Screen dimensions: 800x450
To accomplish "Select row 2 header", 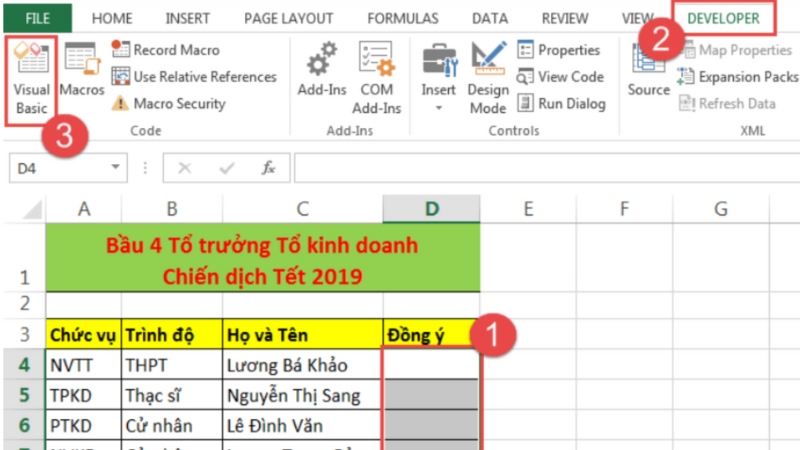I will 24,304.
